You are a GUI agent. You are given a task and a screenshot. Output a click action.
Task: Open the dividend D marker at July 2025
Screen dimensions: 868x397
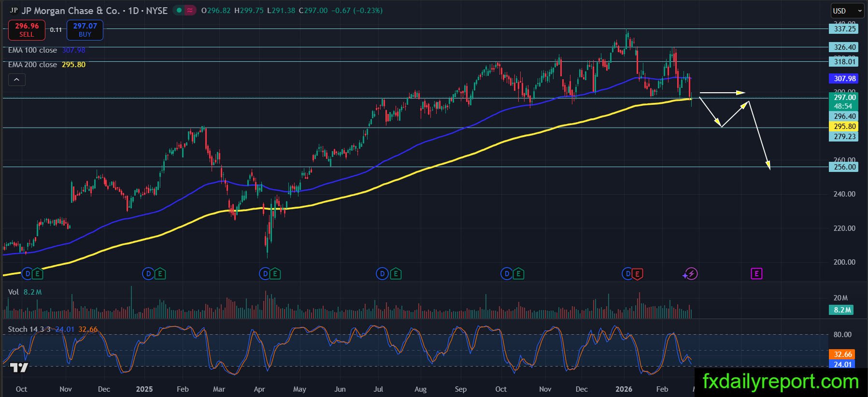(382, 274)
